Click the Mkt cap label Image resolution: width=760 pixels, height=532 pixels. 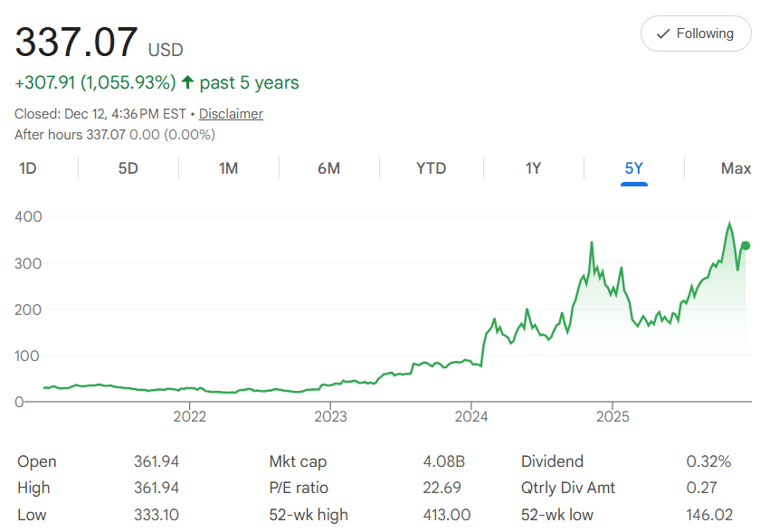pyautogui.click(x=298, y=461)
